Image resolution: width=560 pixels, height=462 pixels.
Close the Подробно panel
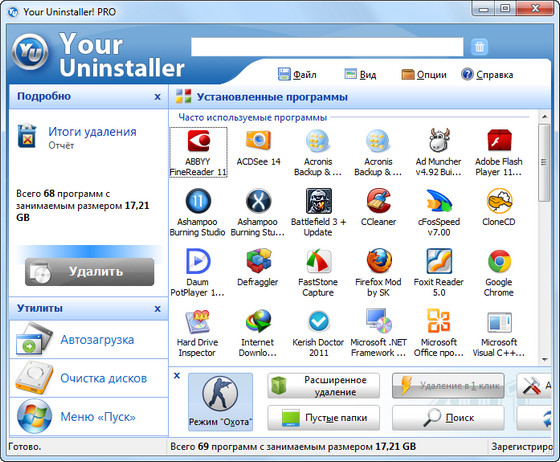(158, 97)
